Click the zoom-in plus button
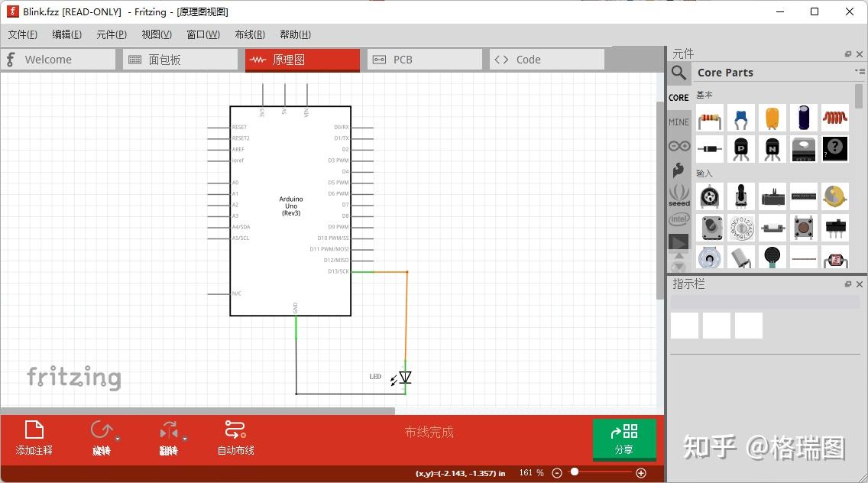Image resolution: width=868 pixels, height=483 pixels. click(x=641, y=472)
